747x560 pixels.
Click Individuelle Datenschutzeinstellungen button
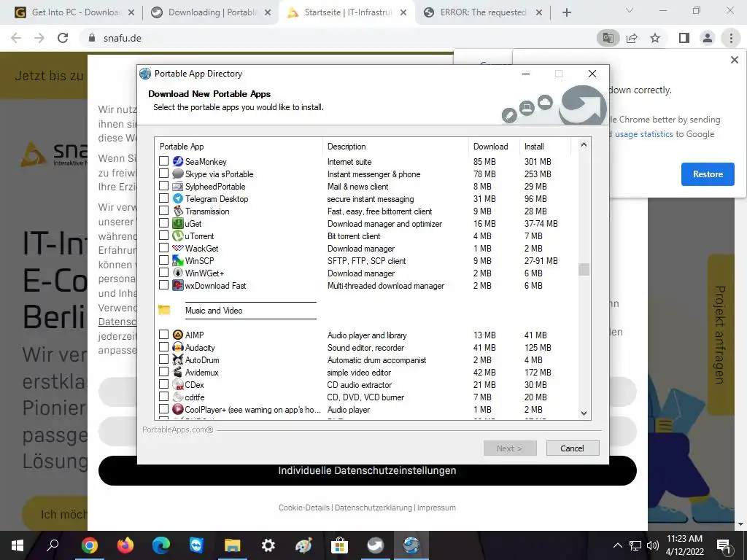pos(367,470)
